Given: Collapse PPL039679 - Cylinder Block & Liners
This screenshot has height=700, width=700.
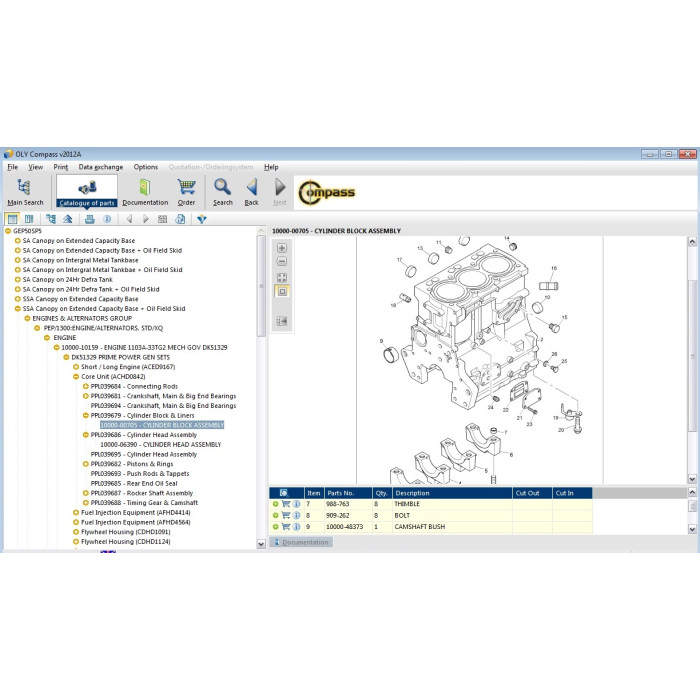Looking at the screenshot, I should point(86,416).
